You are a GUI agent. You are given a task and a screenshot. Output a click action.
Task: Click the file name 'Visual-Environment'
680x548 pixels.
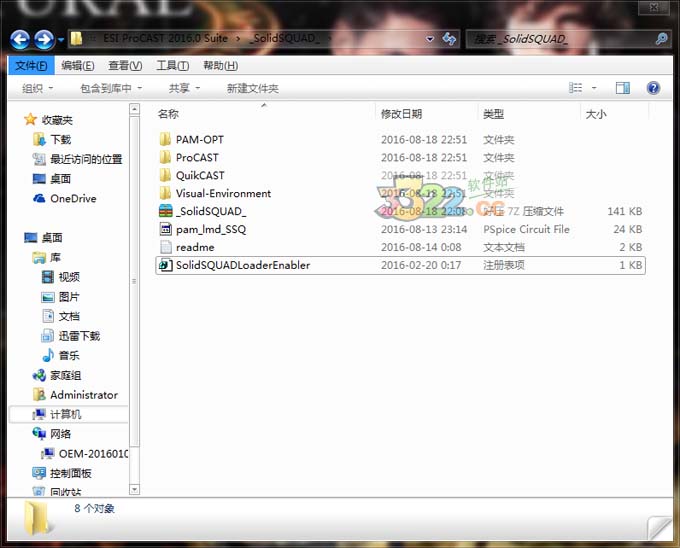click(x=223, y=193)
